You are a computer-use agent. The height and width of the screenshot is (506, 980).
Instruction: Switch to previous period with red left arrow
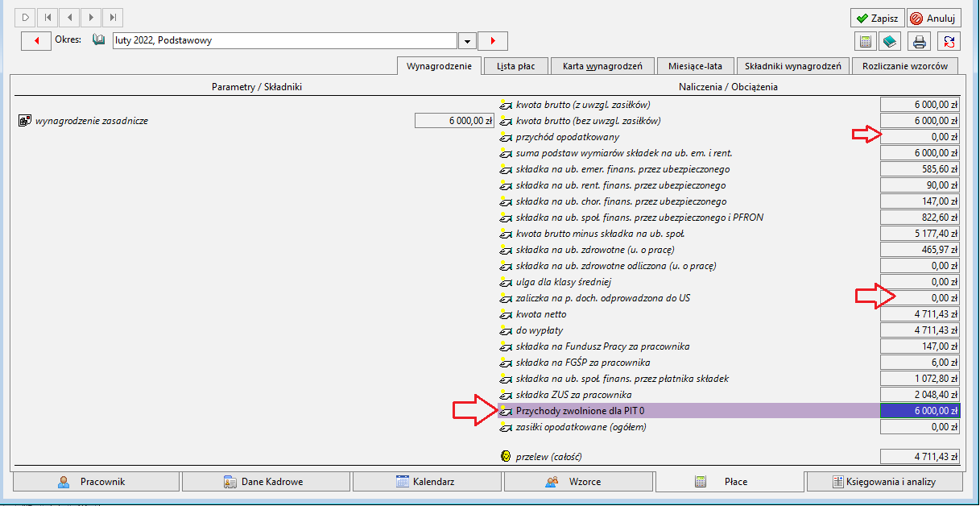36,40
